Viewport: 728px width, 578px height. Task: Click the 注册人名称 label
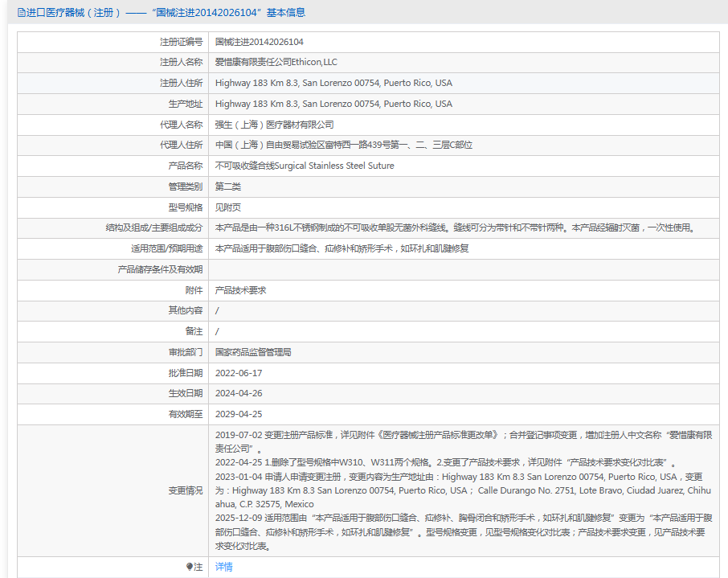[181, 62]
